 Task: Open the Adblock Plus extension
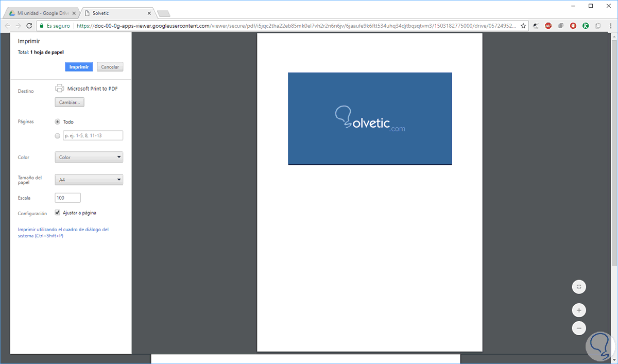(548, 25)
